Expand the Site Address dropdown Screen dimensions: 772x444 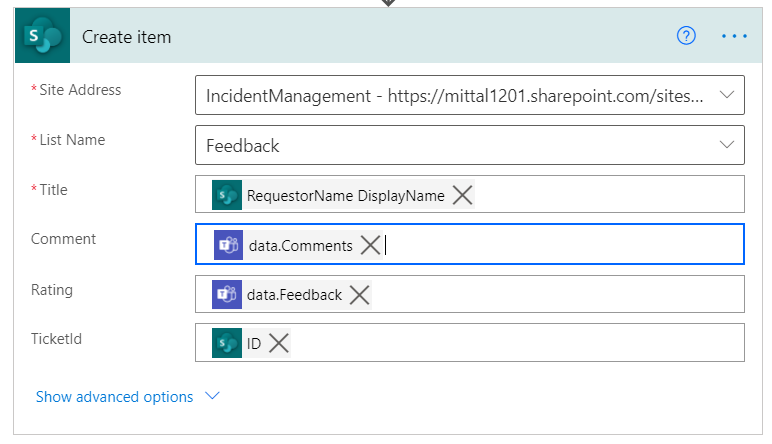(x=727, y=96)
